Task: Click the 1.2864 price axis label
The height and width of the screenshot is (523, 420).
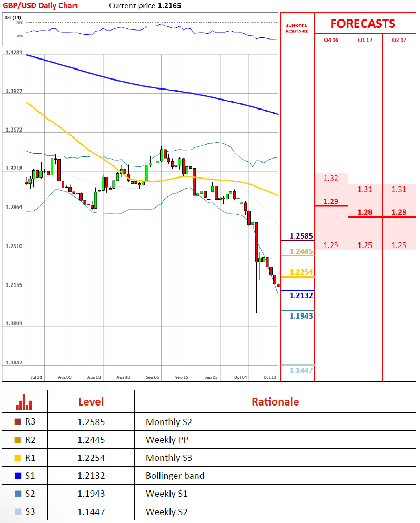Action: point(14,207)
